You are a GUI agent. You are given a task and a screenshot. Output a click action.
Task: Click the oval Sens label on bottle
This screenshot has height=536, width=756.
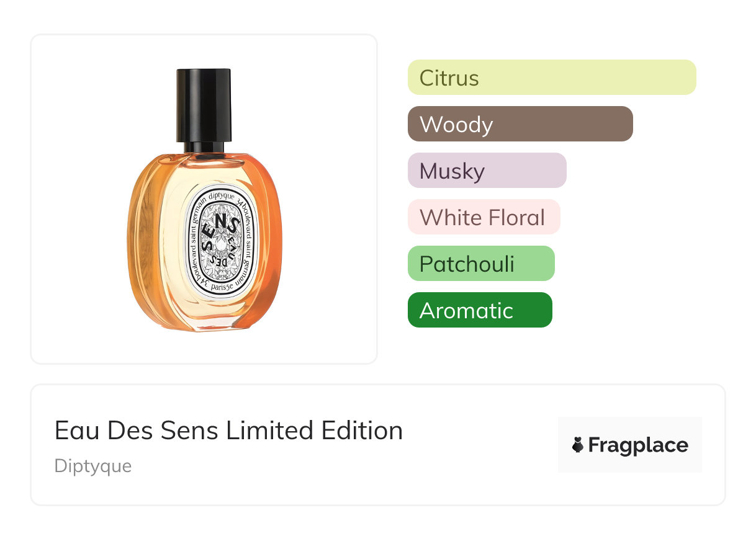(x=221, y=242)
